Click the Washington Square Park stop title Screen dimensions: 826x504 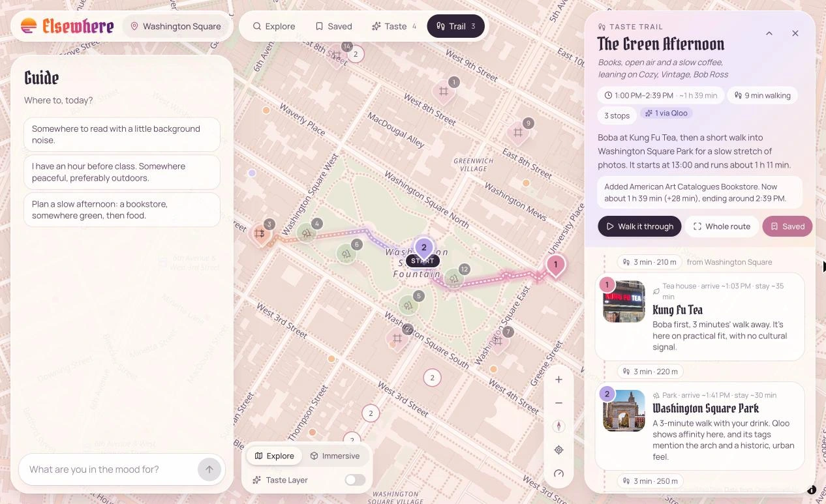point(706,408)
